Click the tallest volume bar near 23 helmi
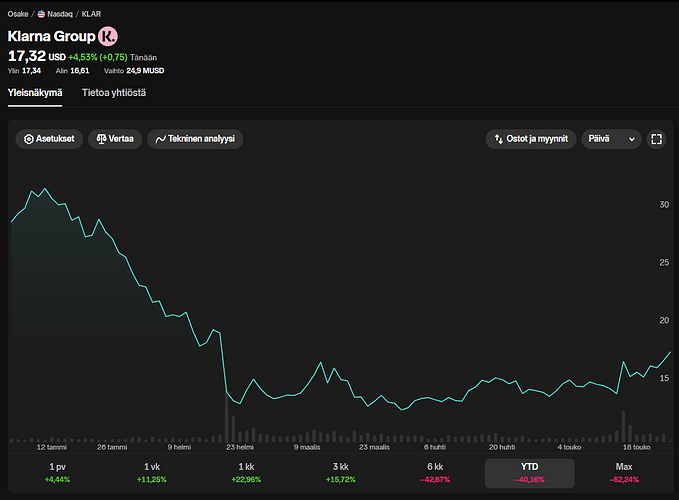 click(226, 416)
